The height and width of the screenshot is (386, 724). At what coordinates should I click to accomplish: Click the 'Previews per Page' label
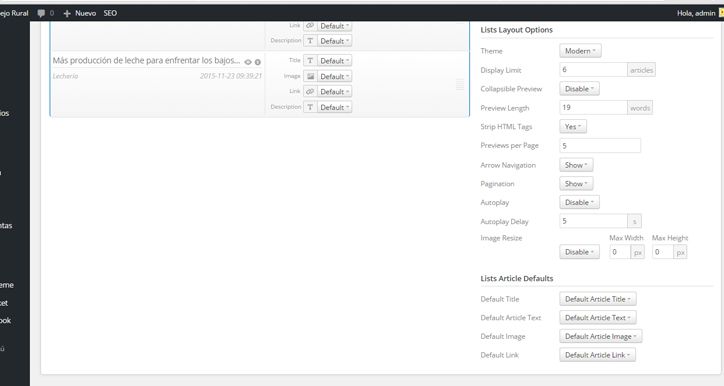coord(509,145)
